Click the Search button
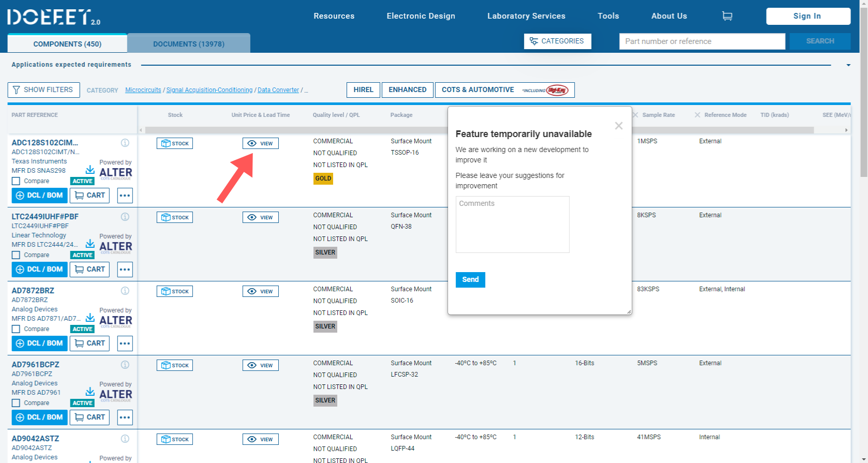Viewport: 868px width, 463px height. click(x=820, y=41)
